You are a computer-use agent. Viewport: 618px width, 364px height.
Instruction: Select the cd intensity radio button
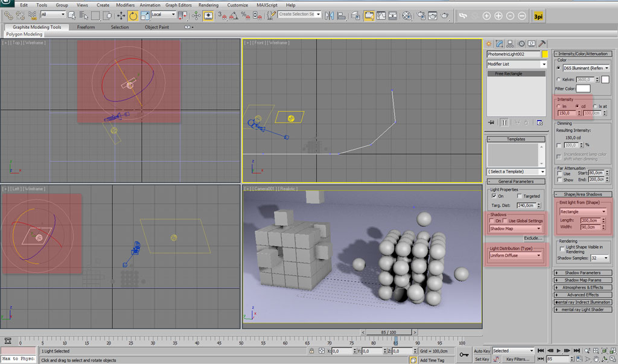click(x=578, y=106)
